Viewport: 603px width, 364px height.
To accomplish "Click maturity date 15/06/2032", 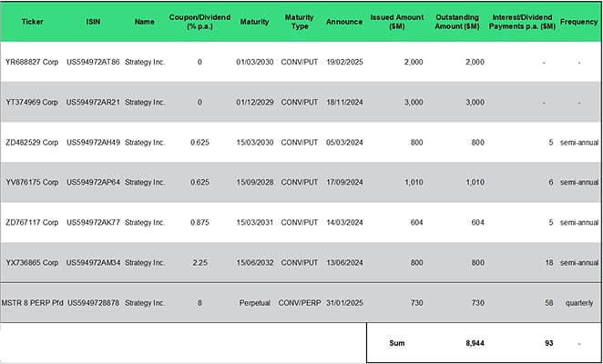I will (x=254, y=262).
